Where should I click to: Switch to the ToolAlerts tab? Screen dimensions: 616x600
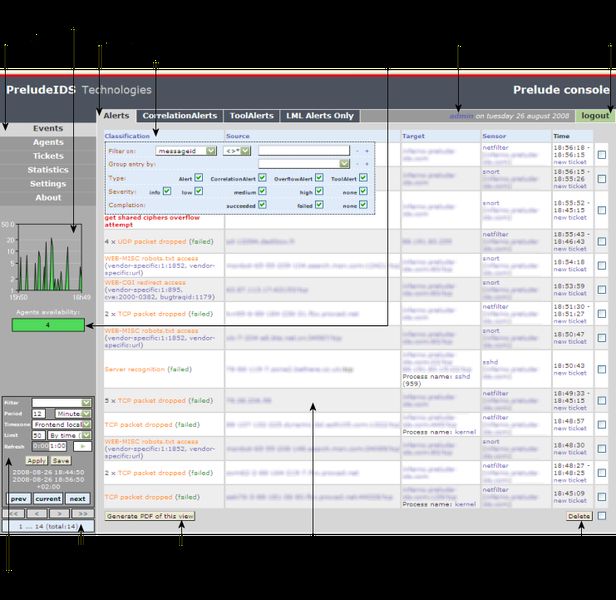[x=251, y=116]
